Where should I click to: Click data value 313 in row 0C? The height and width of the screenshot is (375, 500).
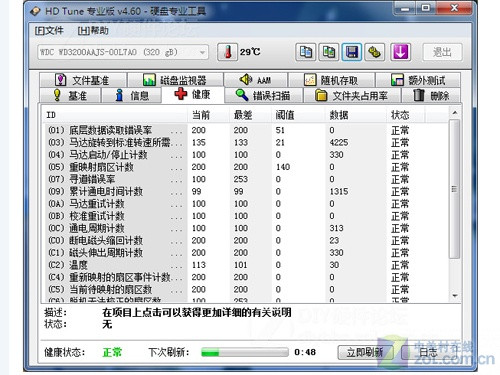[336, 228]
